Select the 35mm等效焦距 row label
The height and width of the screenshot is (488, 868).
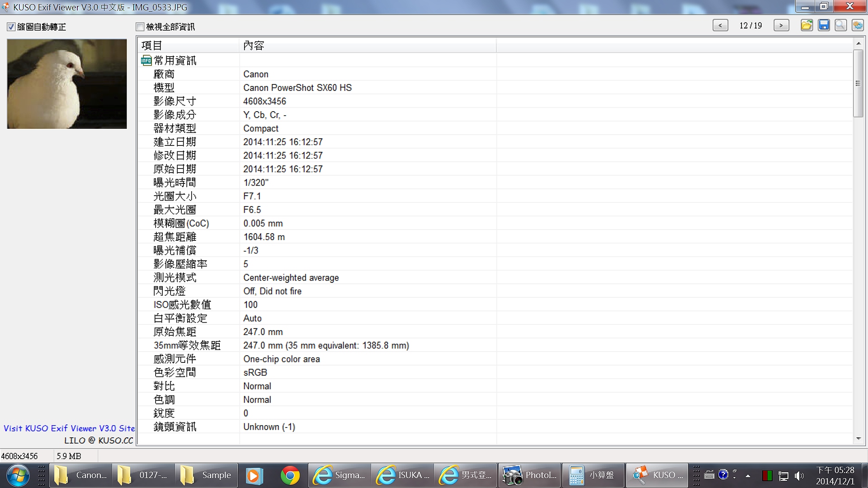click(187, 345)
